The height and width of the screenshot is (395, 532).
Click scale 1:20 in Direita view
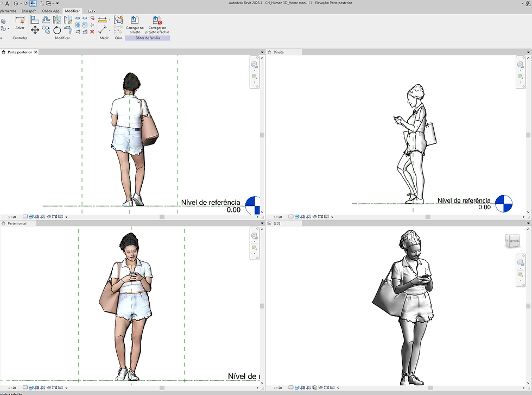coord(278,217)
